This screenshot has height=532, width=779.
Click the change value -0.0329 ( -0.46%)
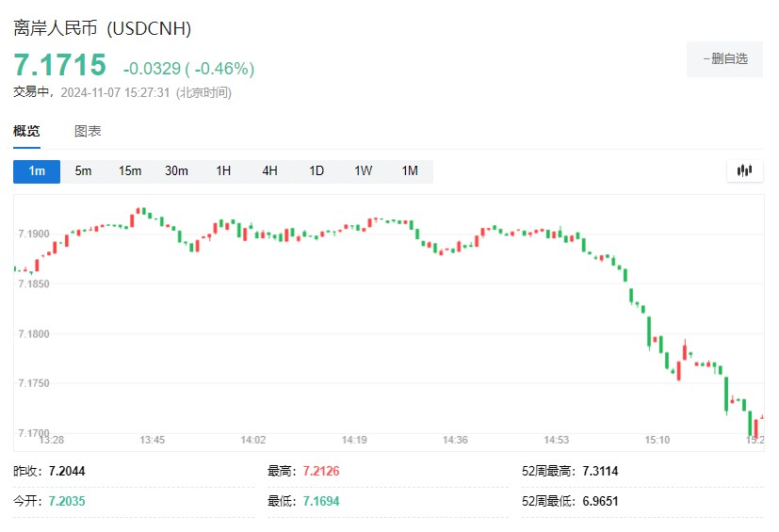point(188,69)
